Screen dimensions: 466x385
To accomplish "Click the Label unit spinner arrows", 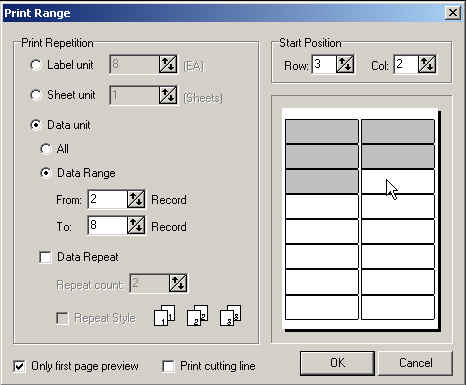I will click(168, 64).
